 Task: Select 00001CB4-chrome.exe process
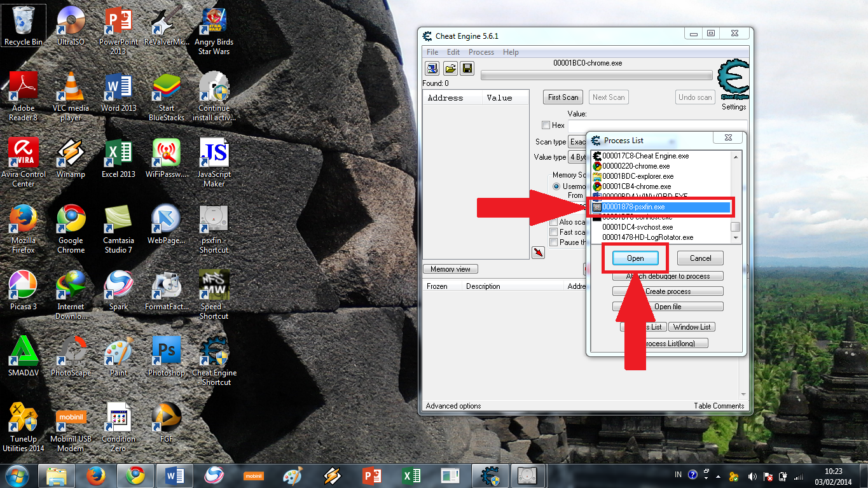[661, 186]
